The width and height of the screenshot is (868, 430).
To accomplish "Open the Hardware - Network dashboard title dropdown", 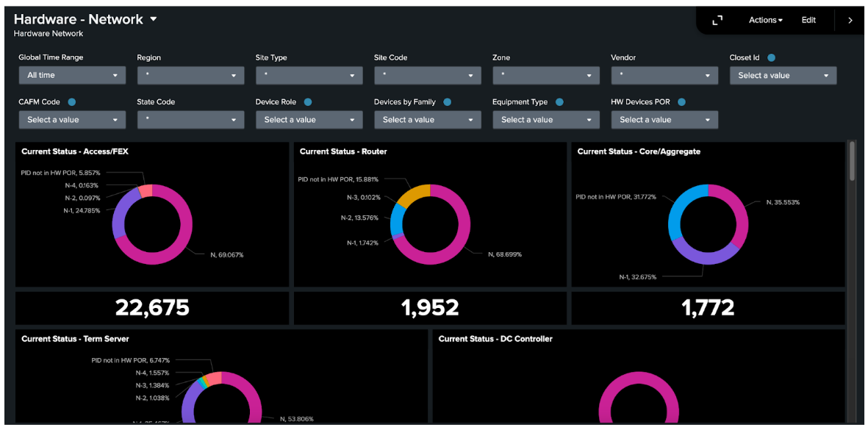I will coord(154,19).
